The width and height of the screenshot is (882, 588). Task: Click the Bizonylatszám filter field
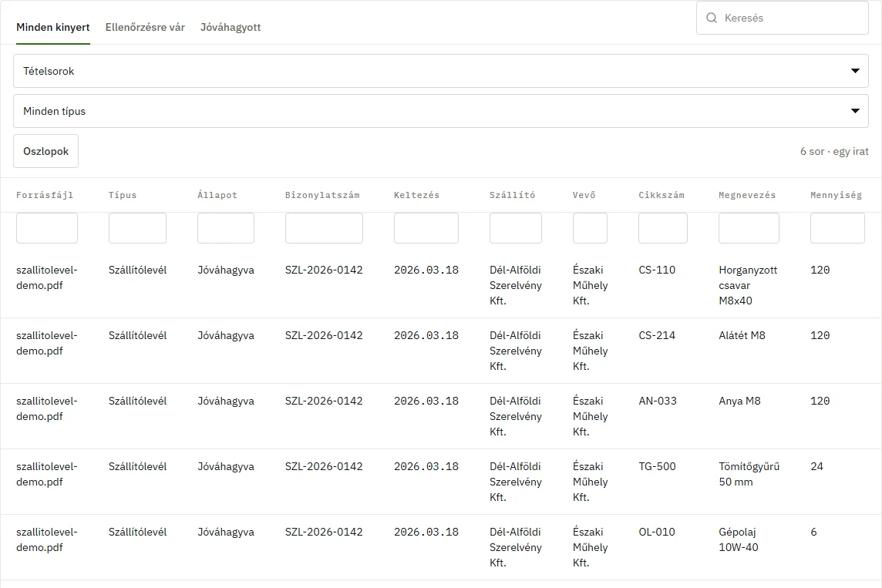(x=324, y=228)
